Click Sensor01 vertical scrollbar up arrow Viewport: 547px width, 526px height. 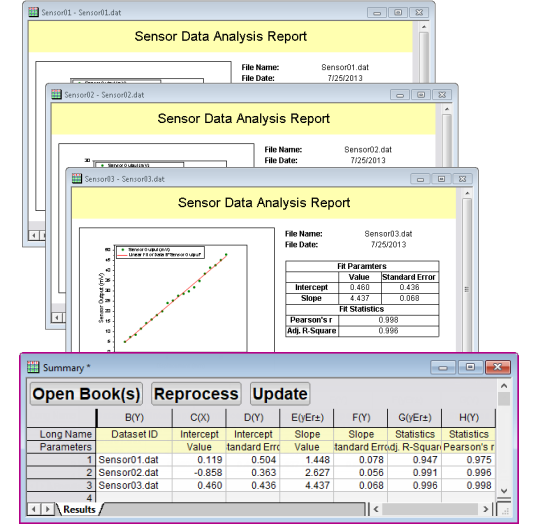click(x=424, y=27)
